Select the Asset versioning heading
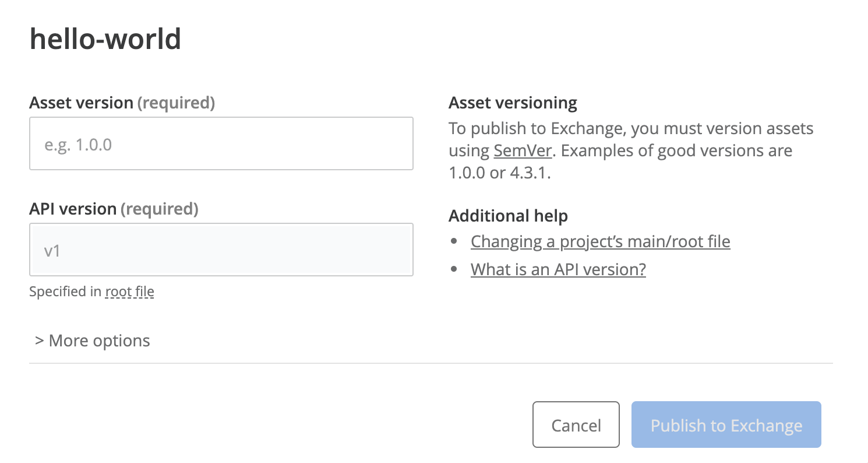Image resolution: width=868 pixels, height=463 pixels. pyautogui.click(x=512, y=102)
